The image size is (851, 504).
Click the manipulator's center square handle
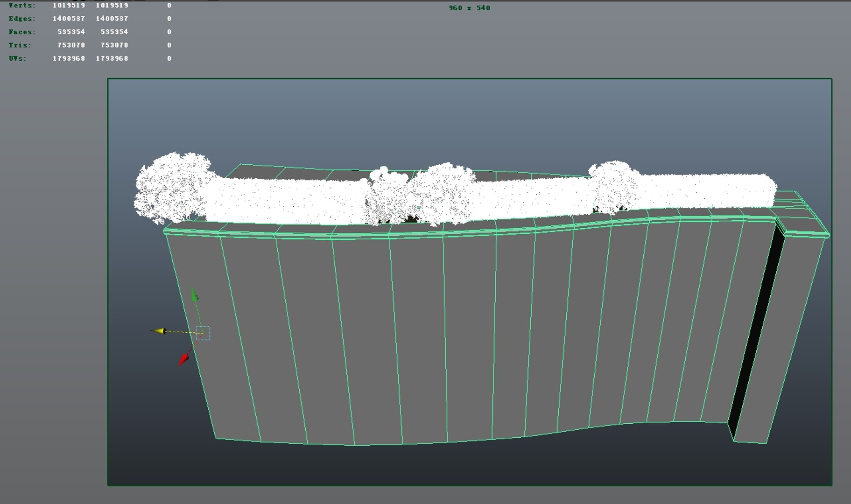(x=203, y=333)
